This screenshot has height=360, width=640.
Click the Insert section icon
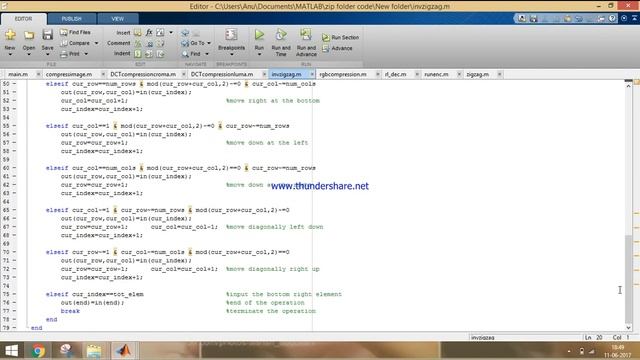(x=138, y=32)
